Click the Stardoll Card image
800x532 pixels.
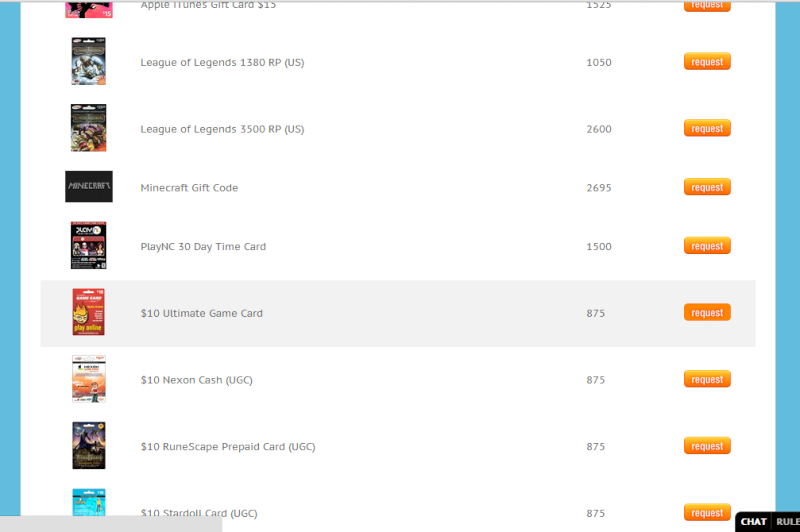[89, 502]
